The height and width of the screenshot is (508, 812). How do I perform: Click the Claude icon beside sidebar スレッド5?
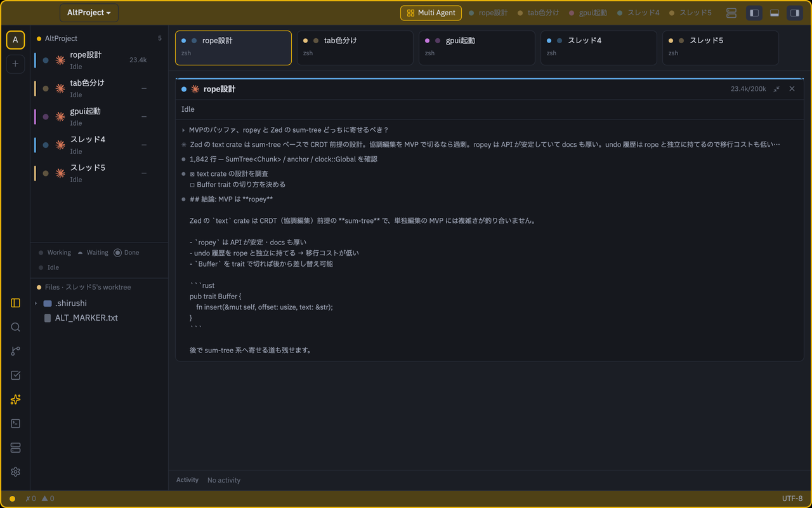60,173
